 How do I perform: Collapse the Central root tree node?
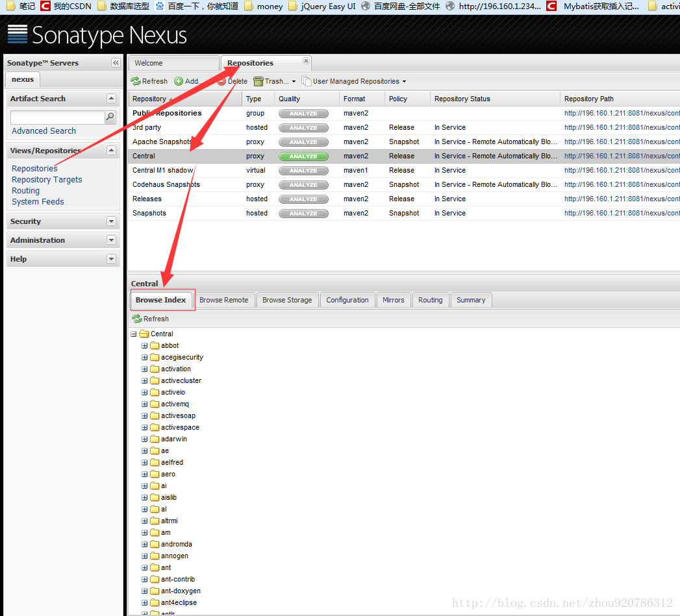coord(134,334)
